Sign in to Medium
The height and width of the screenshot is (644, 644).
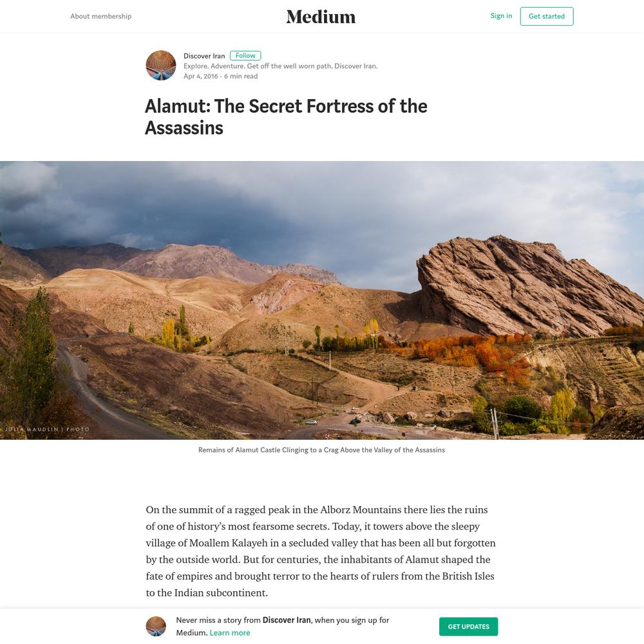click(x=501, y=15)
